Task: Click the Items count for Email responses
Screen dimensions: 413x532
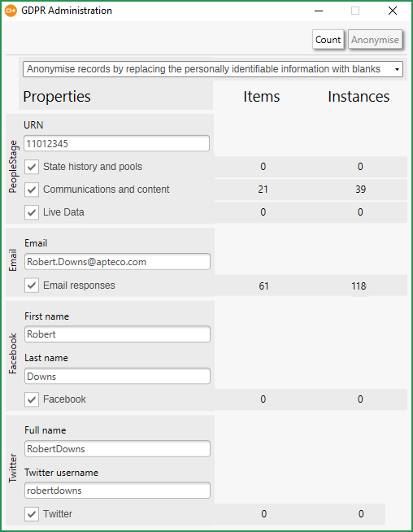Action: (x=263, y=286)
